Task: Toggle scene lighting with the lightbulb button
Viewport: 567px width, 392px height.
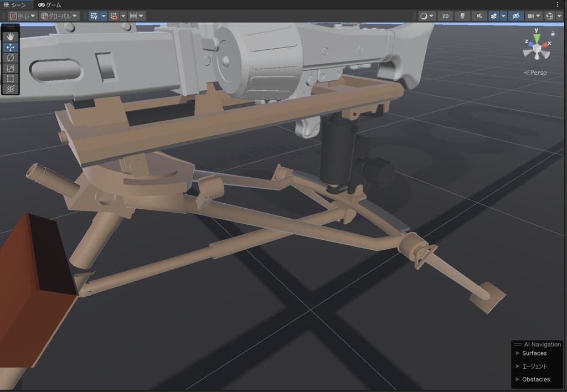Action: point(462,16)
